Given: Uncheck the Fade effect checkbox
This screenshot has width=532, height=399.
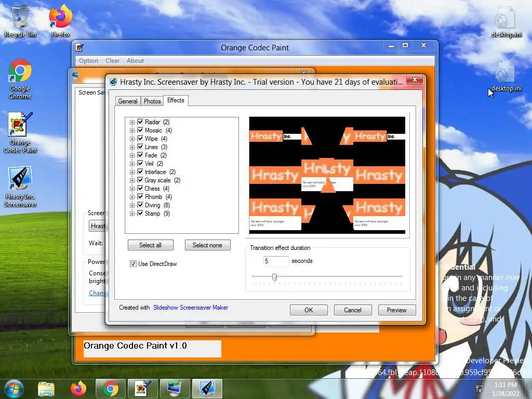Looking at the screenshot, I should tap(140, 155).
